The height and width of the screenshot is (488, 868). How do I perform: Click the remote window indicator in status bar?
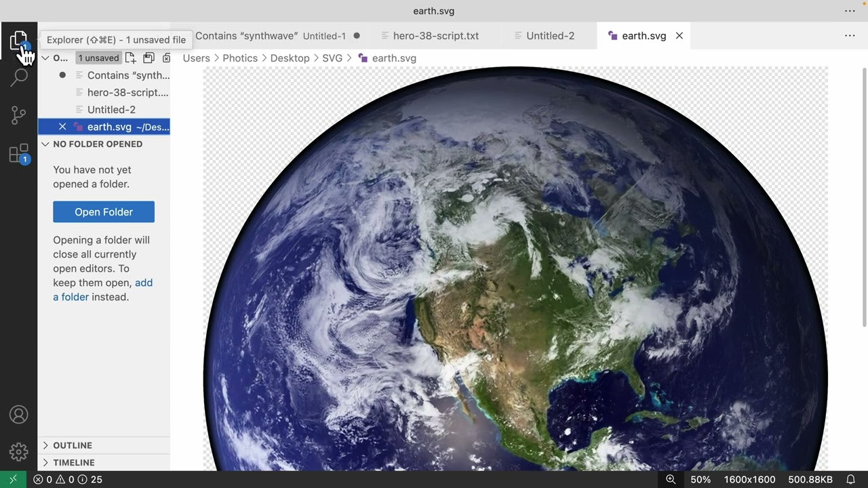(x=13, y=479)
